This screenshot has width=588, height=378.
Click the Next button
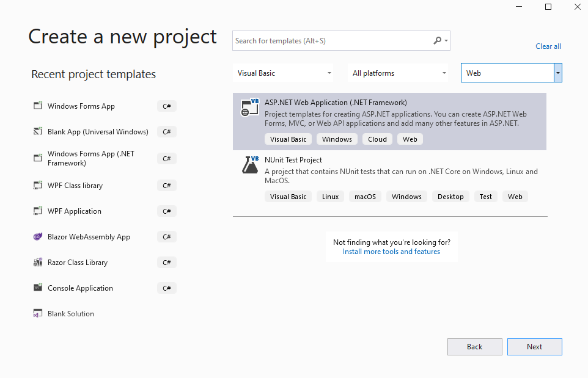(x=535, y=347)
